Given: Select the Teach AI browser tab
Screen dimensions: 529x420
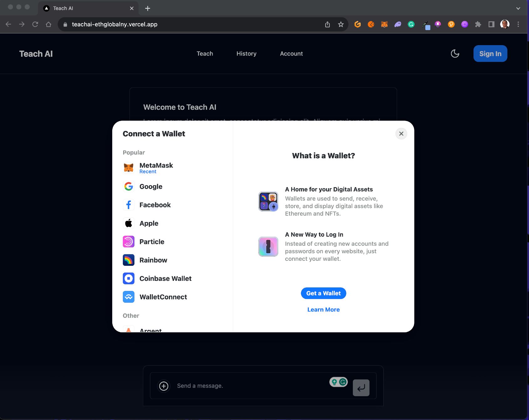Looking at the screenshot, I should (x=87, y=8).
